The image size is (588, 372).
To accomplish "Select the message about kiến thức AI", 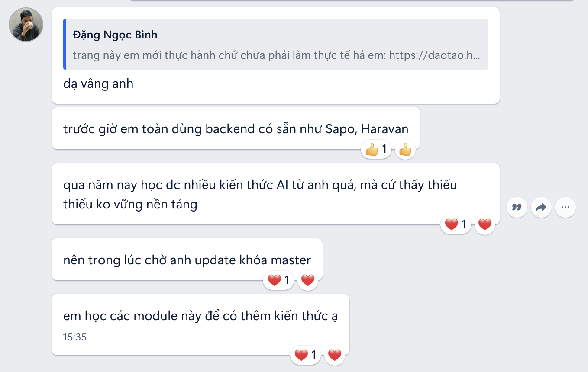I will coord(260,194).
